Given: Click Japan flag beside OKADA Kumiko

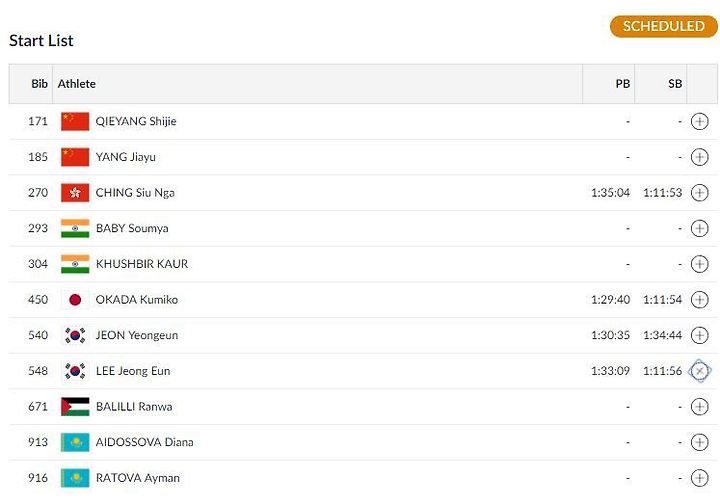Looking at the screenshot, I should [x=75, y=300].
